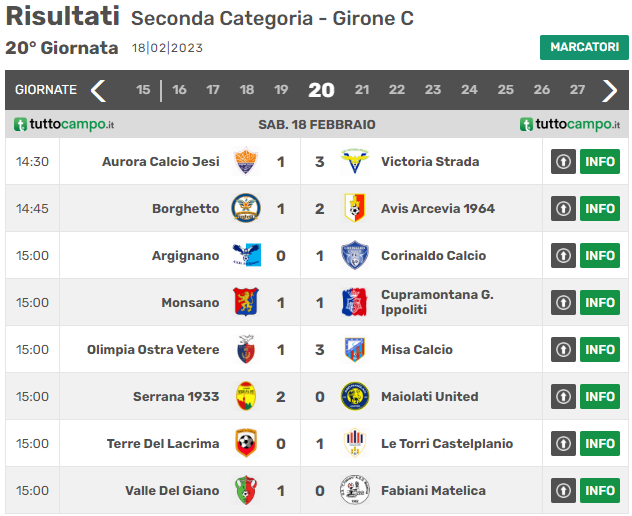Click the Aurora Calcio Jesi team crest
The image size is (632, 516).
click(245, 161)
